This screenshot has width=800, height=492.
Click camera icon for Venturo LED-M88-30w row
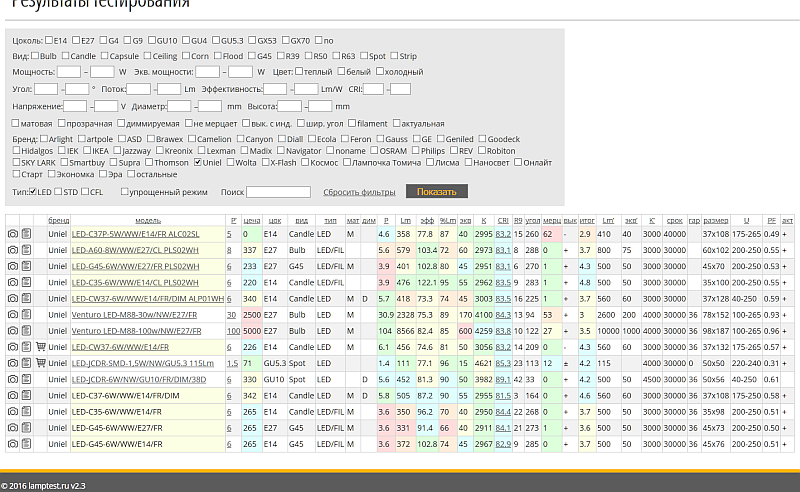click(13, 315)
